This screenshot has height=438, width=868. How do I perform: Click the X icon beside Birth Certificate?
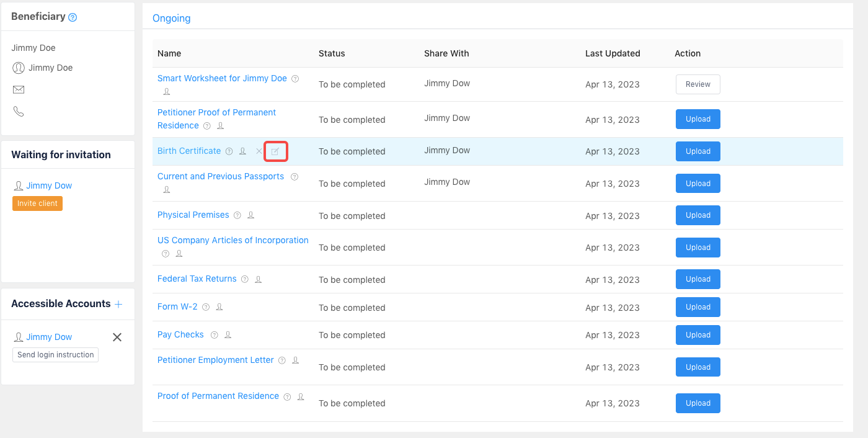point(259,151)
